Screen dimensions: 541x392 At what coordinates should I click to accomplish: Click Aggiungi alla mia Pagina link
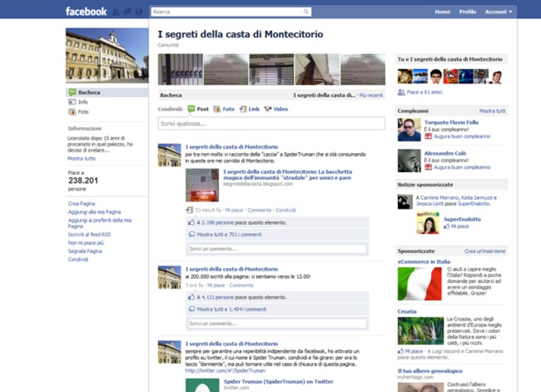click(x=95, y=212)
